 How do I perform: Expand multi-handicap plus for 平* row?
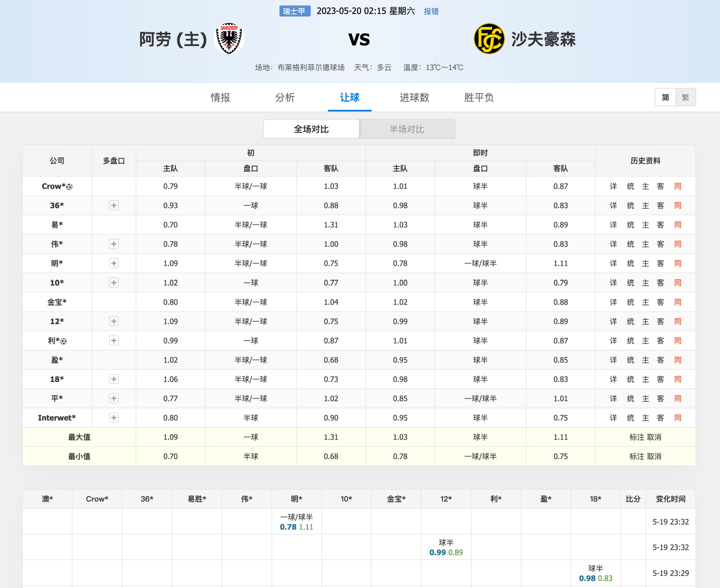pos(114,398)
